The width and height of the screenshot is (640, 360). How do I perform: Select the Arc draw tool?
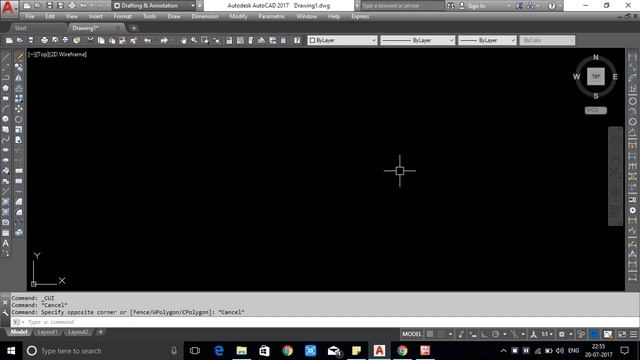[5, 109]
